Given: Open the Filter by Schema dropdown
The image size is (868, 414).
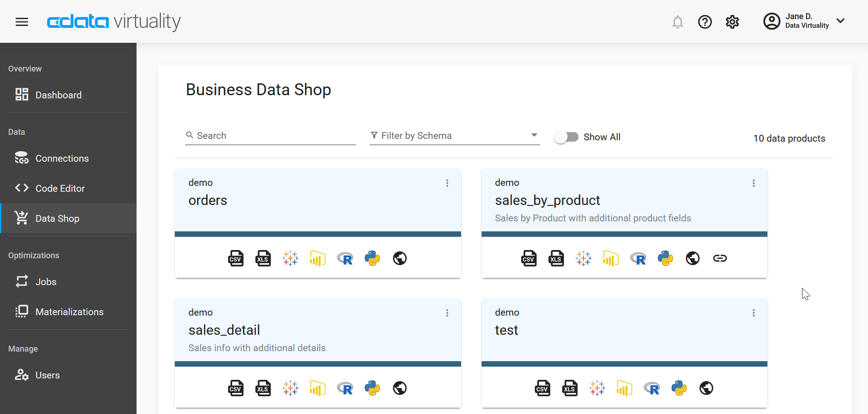Looking at the screenshot, I should click(534, 135).
